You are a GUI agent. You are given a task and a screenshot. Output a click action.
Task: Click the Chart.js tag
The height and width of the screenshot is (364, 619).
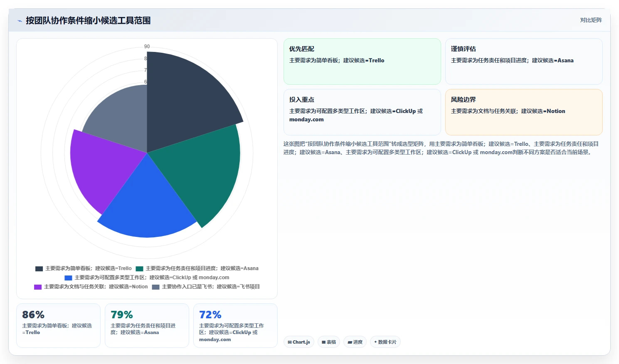(x=299, y=342)
